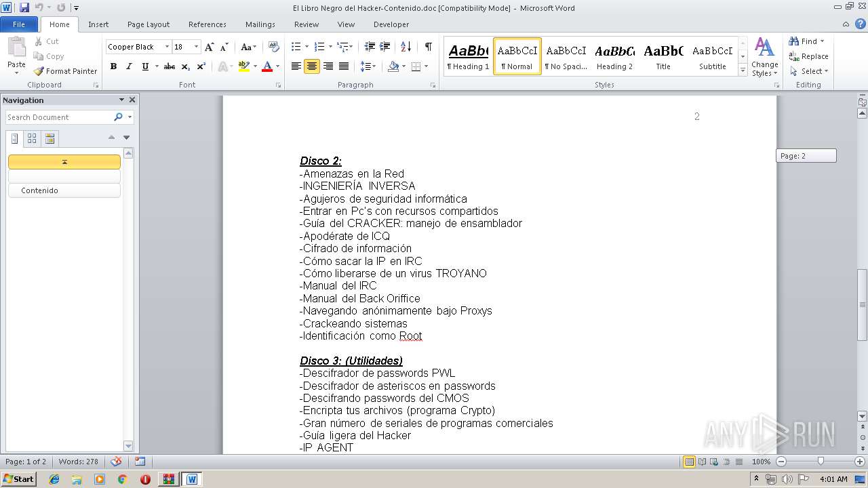Toggle Italic formatting
This screenshot has width=868, height=488.
pyautogui.click(x=129, y=66)
